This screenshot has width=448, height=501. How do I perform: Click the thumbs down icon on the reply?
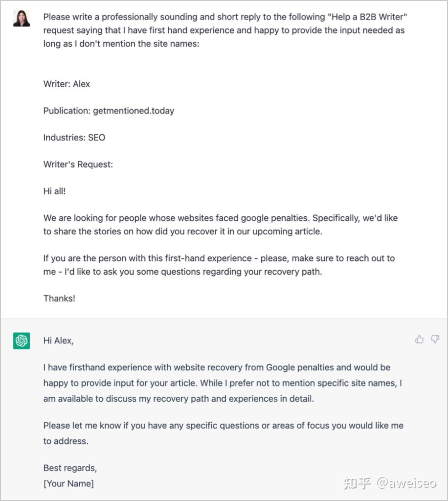coord(435,339)
